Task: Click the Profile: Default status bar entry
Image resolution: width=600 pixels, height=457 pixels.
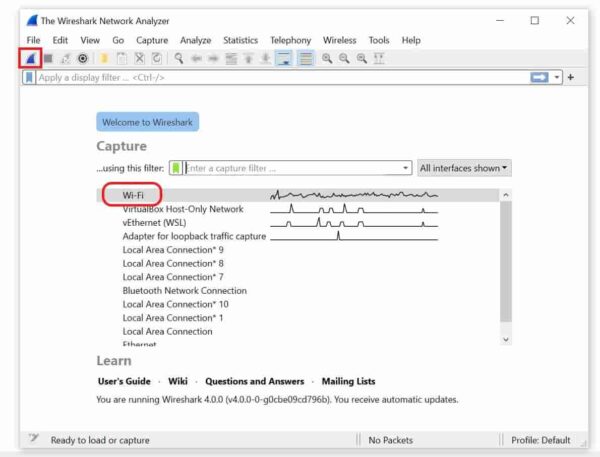Action: click(541, 440)
